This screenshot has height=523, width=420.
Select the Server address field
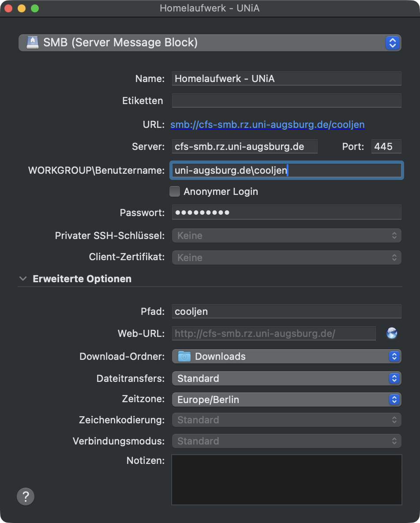tap(244, 146)
